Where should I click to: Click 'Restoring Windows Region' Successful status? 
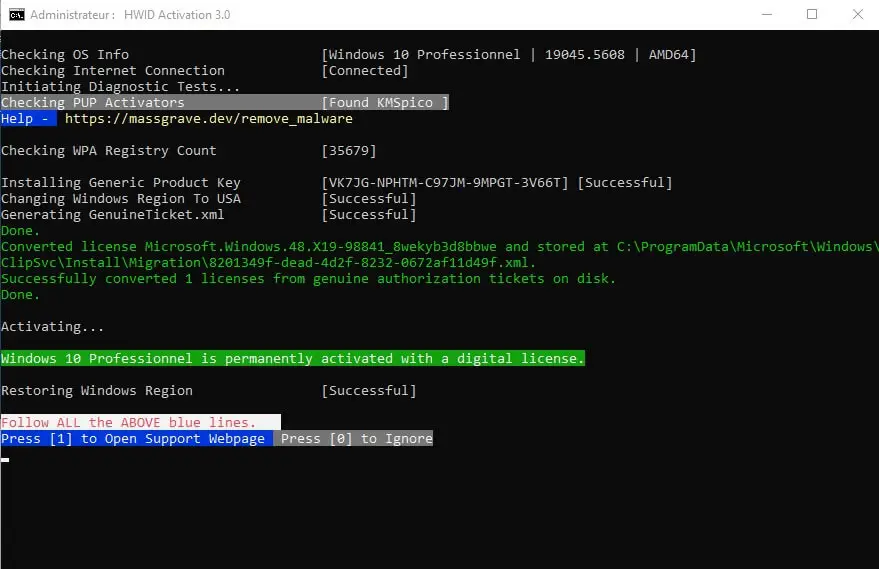(369, 391)
